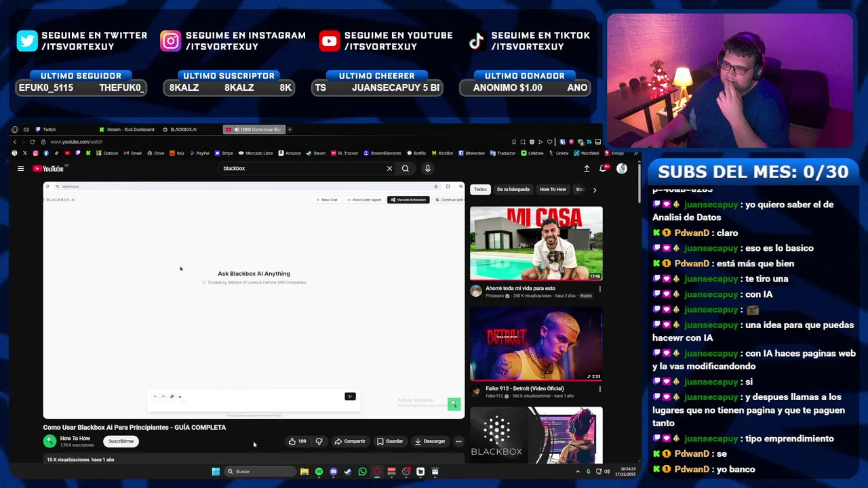Open YouTube create upload icon
Image resolution: width=868 pixels, height=488 pixels.
(x=587, y=169)
